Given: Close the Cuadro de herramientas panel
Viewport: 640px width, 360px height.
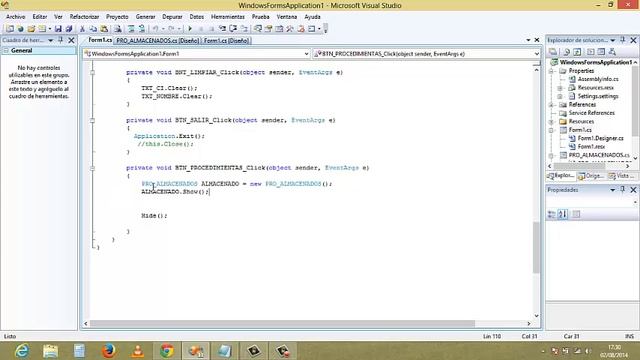Looking at the screenshot, I should pos(71,40).
